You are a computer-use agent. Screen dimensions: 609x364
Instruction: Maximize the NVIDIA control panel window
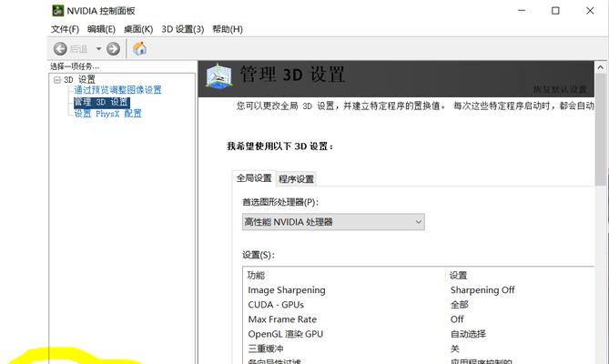[556, 11]
